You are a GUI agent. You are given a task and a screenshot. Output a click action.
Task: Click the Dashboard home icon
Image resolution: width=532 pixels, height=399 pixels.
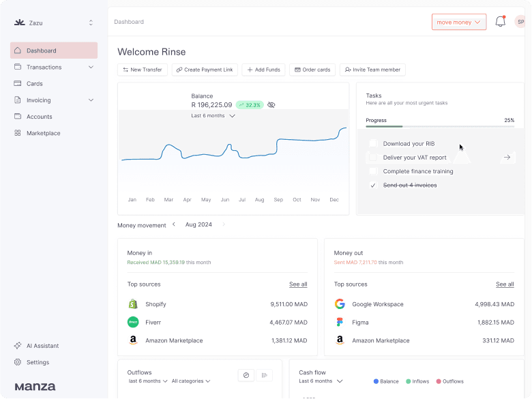(x=18, y=50)
